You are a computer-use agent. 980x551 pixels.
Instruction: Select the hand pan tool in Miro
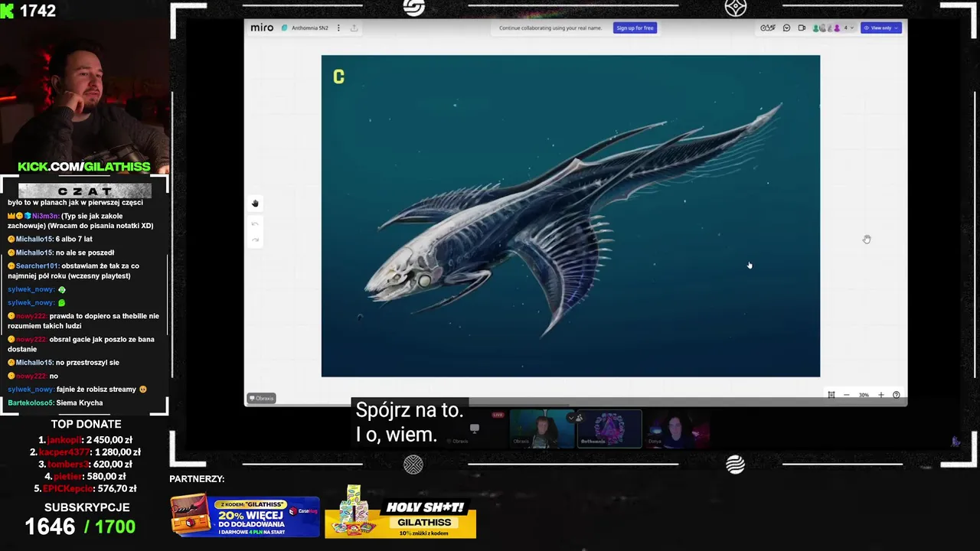click(255, 204)
